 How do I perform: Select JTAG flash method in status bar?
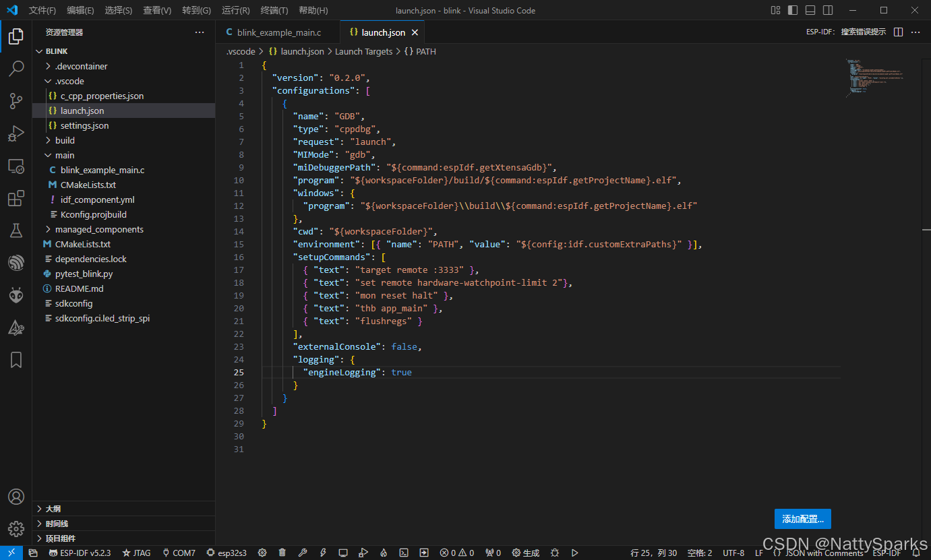click(x=137, y=553)
